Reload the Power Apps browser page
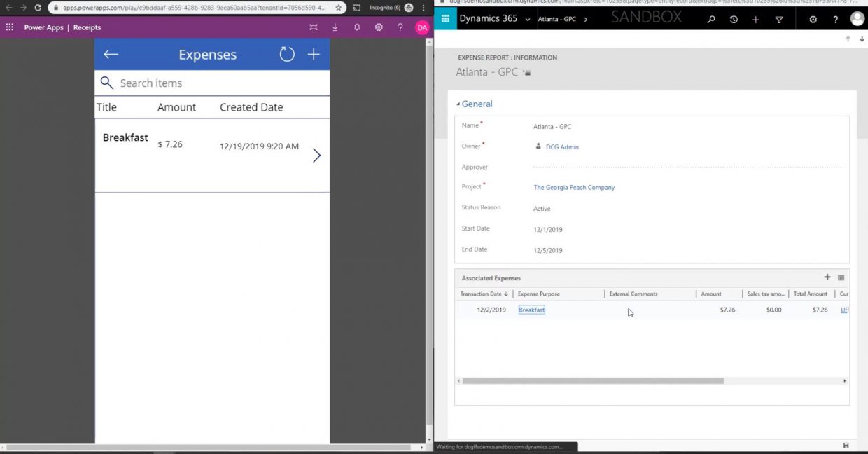 [38, 8]
